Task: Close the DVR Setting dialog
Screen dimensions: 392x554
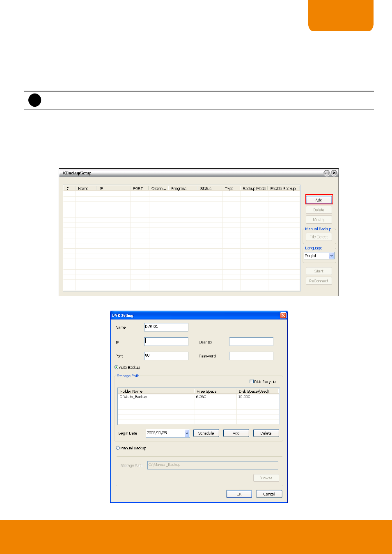Action: 283,315
